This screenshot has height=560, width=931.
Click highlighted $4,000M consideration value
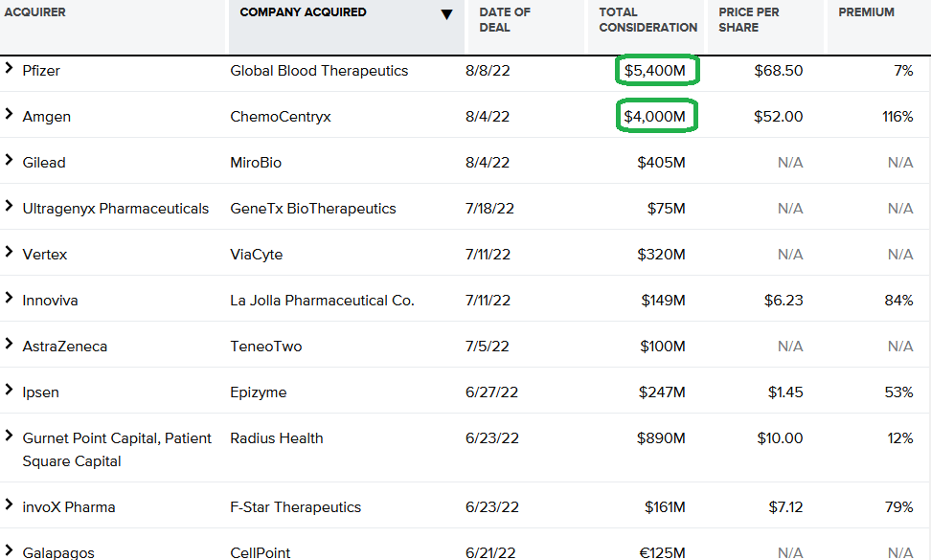pos(655,116)
